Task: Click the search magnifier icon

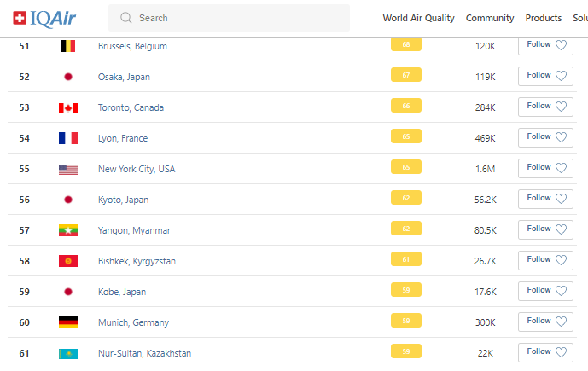Action: [x=126, y=18]
